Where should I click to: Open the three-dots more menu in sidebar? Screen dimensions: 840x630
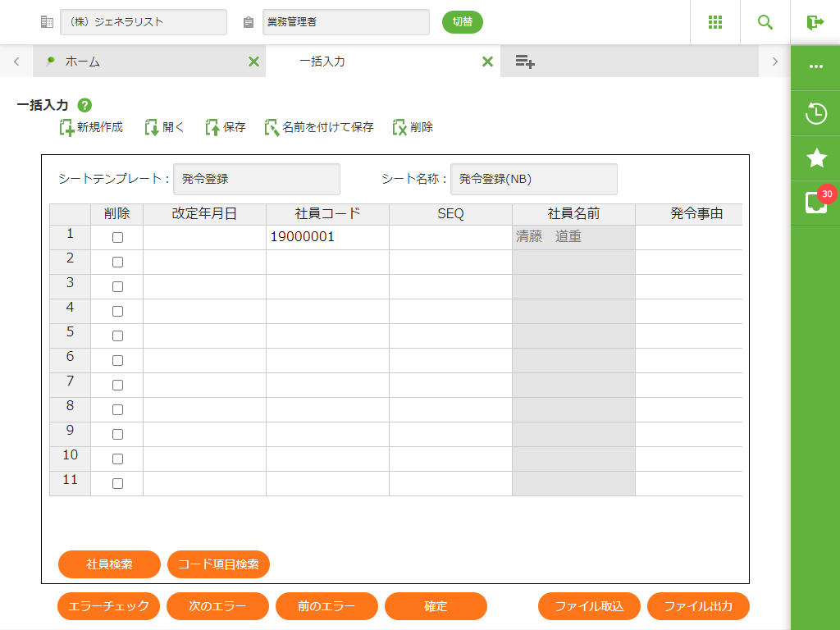click(x=815, y=67)
